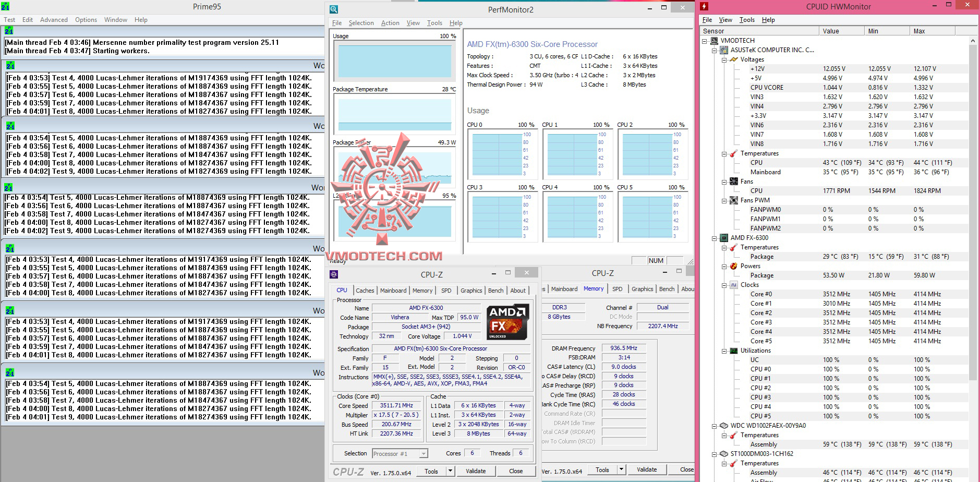
Task: Open the Options menu in Prime95
Action: pyautogui.click(x=86, y=20)
